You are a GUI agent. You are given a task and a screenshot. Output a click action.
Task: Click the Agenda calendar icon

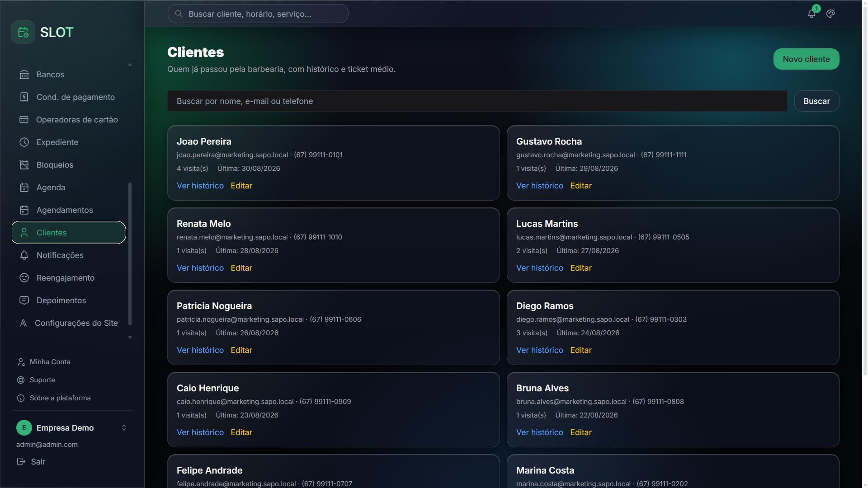24,188
